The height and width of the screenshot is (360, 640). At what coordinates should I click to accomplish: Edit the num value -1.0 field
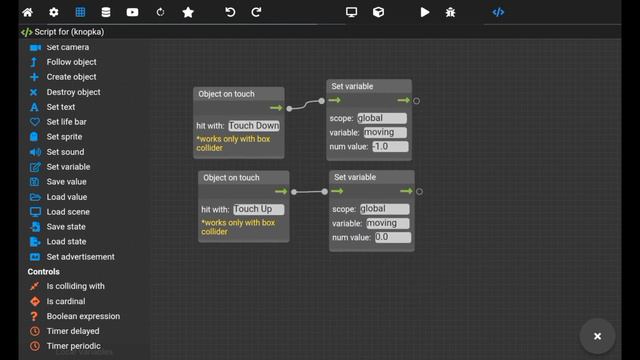390,147
